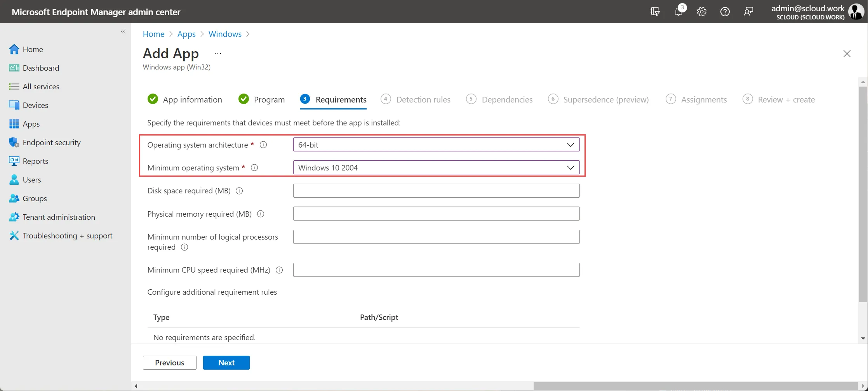Open the portal directory filter icon
The width and height of the screenshot is (868, 391).
point(655,12)
